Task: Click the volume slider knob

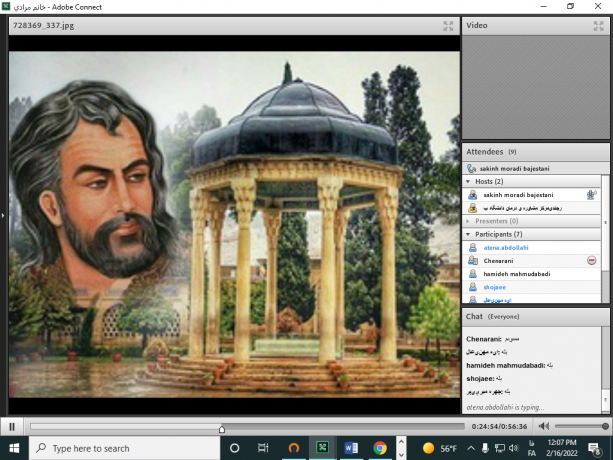Action: click(x=605, y=426)
